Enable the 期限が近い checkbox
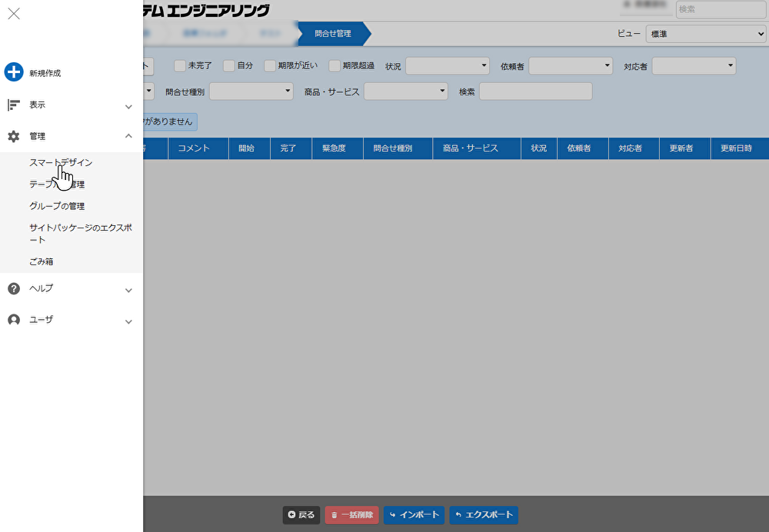This screenshot has height=532, width=769. coord(270,66)
